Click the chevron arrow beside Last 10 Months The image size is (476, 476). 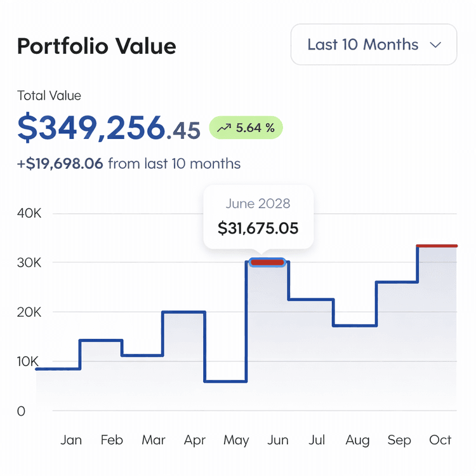pyautogui.click(x=435, y=45)
